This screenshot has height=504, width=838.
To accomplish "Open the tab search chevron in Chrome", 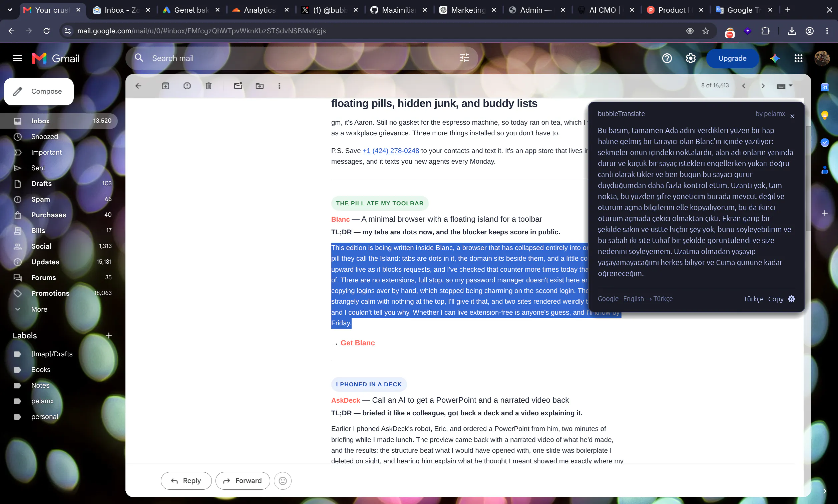I will [10, 10].
